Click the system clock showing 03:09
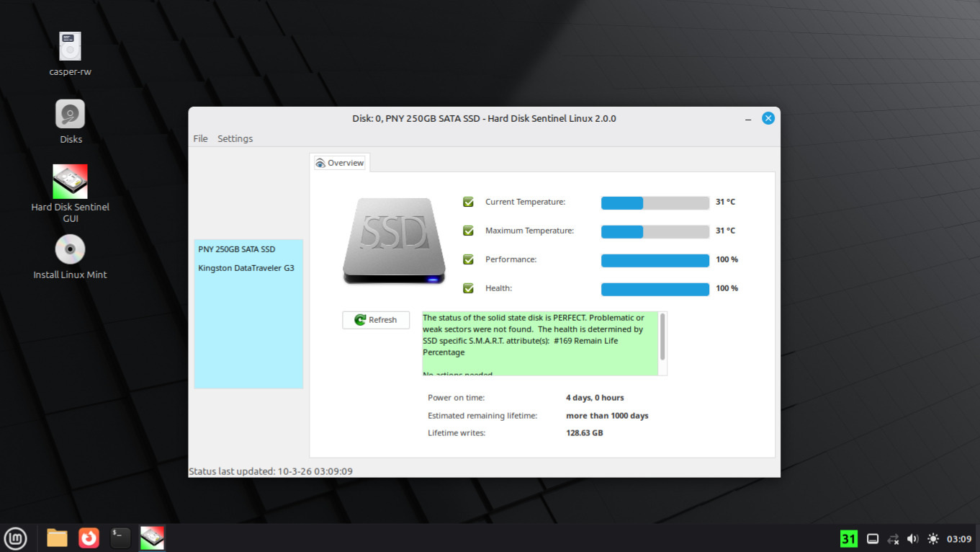This screenshot has width=980, height=552. point(959,539)
